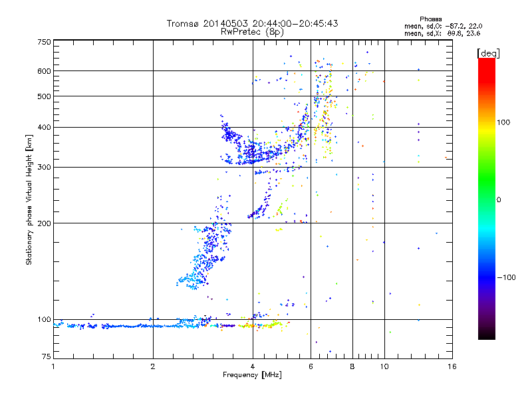Click the '200' height tick label
Viewport: 532px width, 399px height.
coord(44,223)
